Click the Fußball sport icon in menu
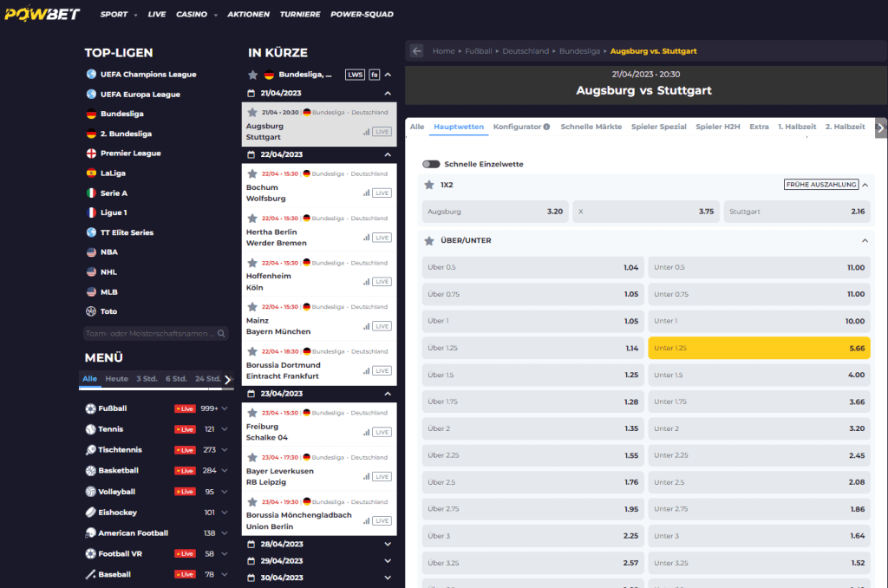Screen dimensions: 888x588 (90, 408)
